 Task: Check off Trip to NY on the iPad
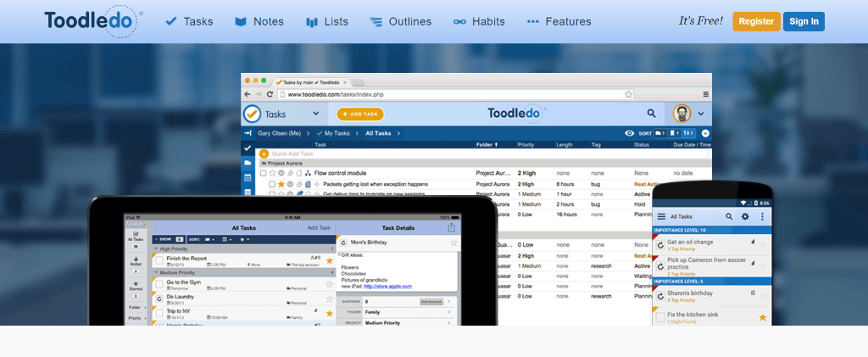159,313
